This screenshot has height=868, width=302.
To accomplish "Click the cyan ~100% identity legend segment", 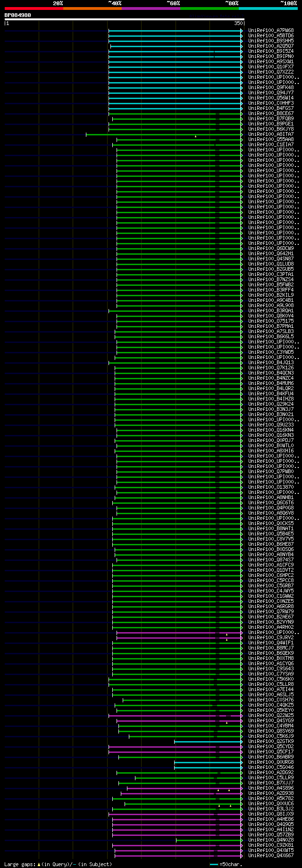I will (268, 8).
